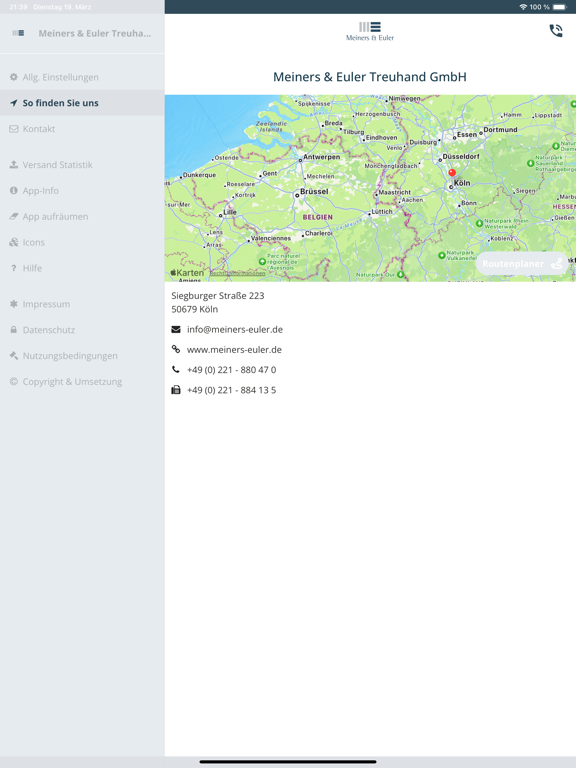Click the Routenplaner button on map
This screenshot has width=576, height=768.
coord(522,264)
